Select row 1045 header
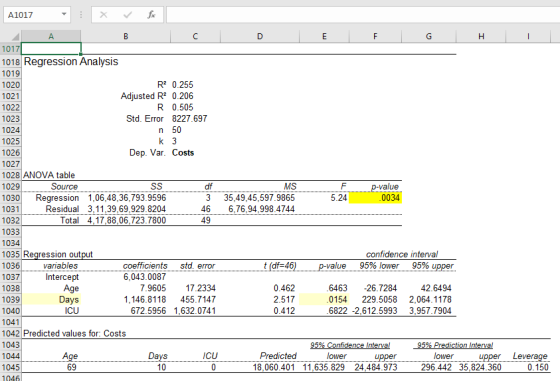 (11, 367)
